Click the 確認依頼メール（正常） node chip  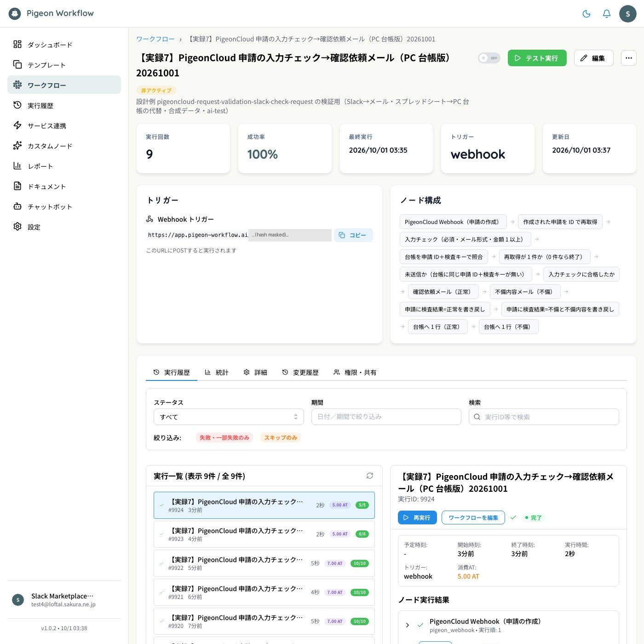point(443,292)
